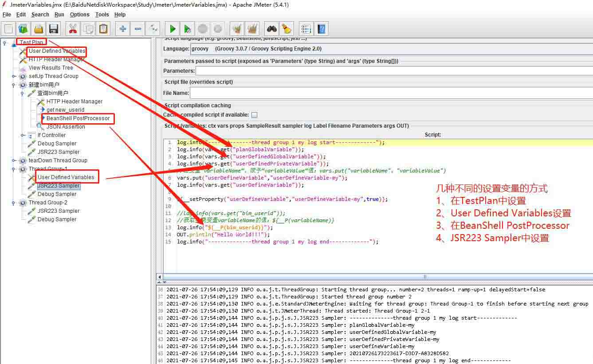Click the Open file folder icon
Screen dimensions: 593x364
pos(39,29)
